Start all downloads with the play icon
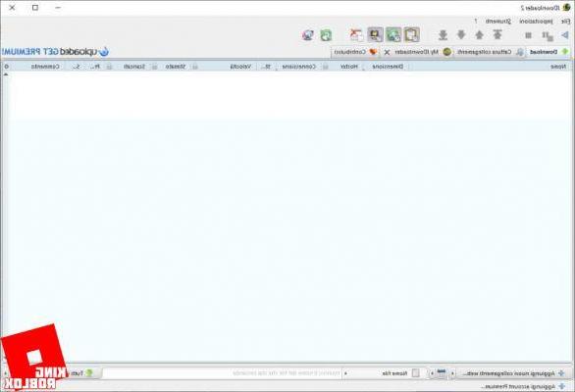575x392 pixels. (565, 35)
